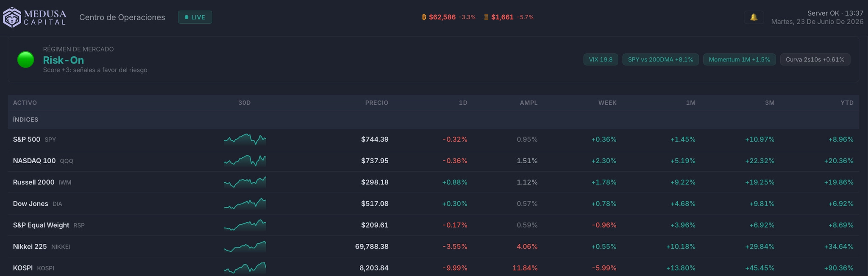This screenshot has height=276, width=868.
Task: Click the Curva 2s10s +0.61% chip
Action: click(x=815, y=59)
